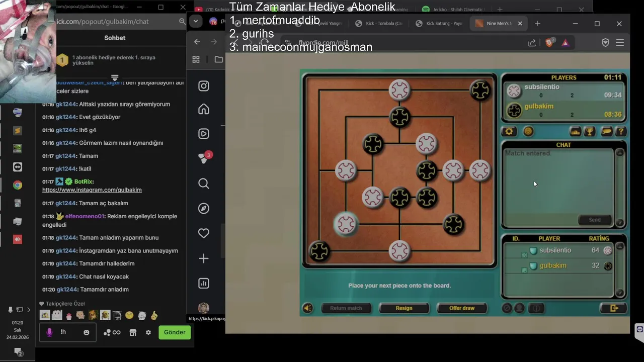Click the plus add icon in sidebar
The height and width of the screenshot is (362, 644).
click(x=204, y=258)
